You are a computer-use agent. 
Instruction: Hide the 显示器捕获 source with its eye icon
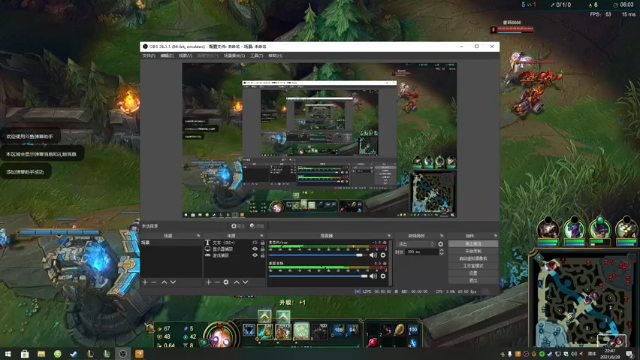pos(255,249)
